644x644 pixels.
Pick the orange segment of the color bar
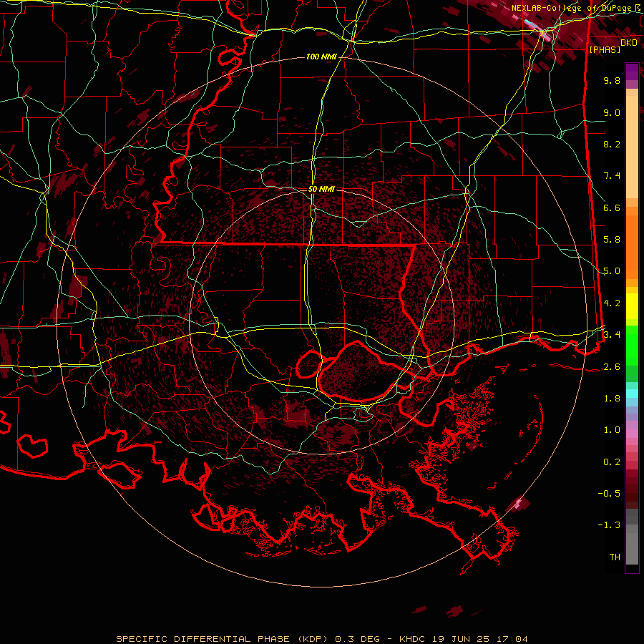[x=632, y=246]
